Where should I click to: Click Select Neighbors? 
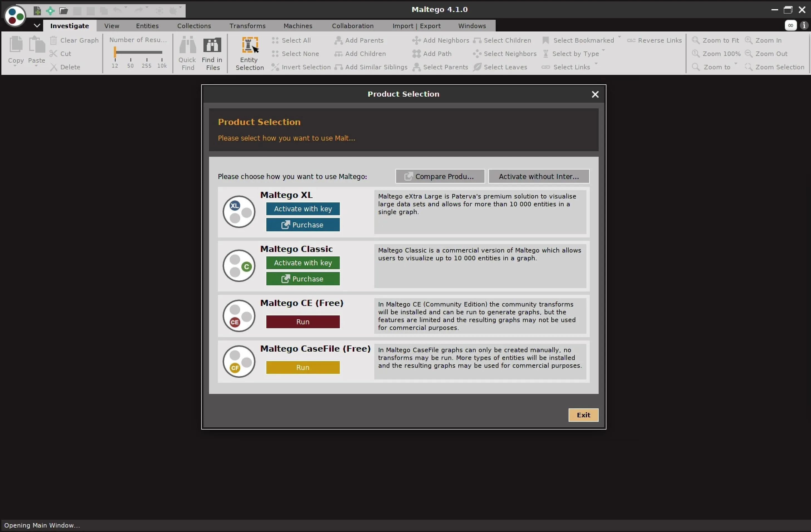pyautogui.click(x=505, y=53)
